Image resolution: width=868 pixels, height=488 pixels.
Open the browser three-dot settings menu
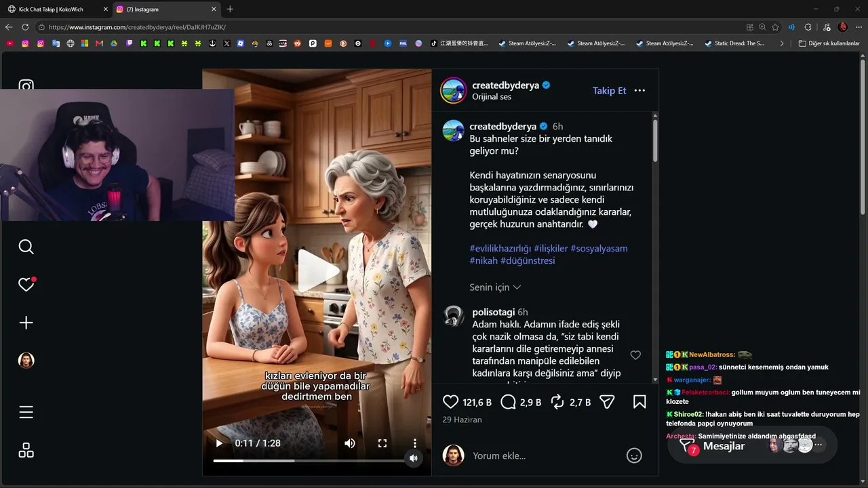pos(859,27)
